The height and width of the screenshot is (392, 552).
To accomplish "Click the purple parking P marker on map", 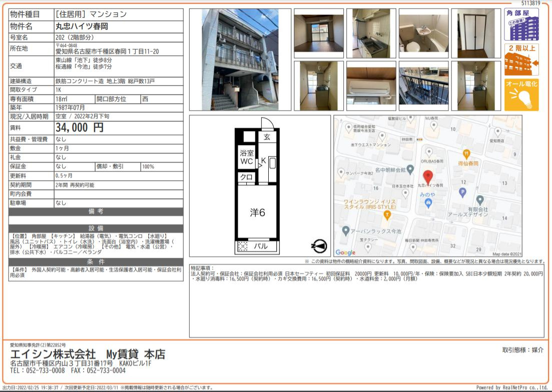I will click(x=462, y=193).
